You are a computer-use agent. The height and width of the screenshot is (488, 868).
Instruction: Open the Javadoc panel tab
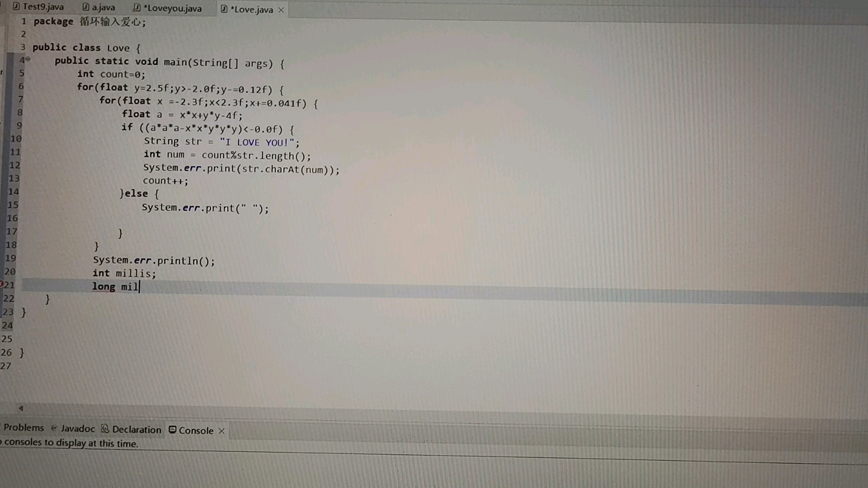pos(77,430)
